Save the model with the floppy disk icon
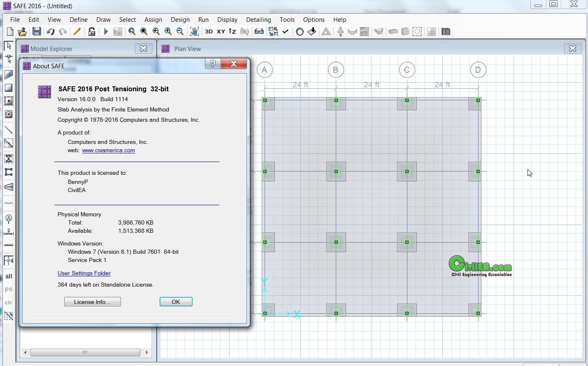Viewport: 588px width, 366px height. pos(37,32)
